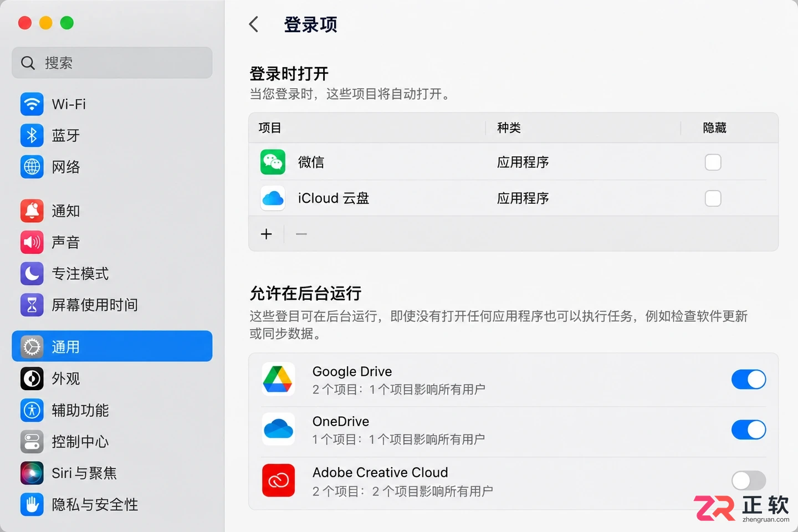Click the 声音 speaker icon
Image resolution: width=798 pixels, height=532 pixels.
[x=32, y=242]
